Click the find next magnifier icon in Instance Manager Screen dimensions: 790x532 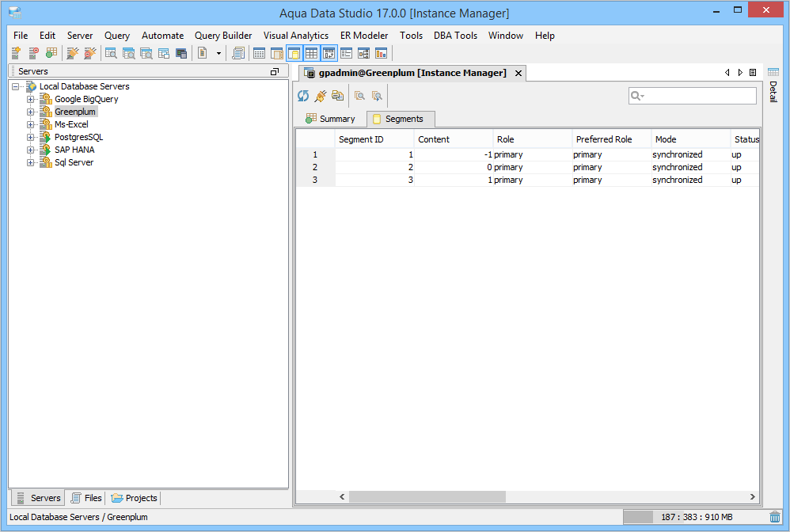click(x=377, y=96)
